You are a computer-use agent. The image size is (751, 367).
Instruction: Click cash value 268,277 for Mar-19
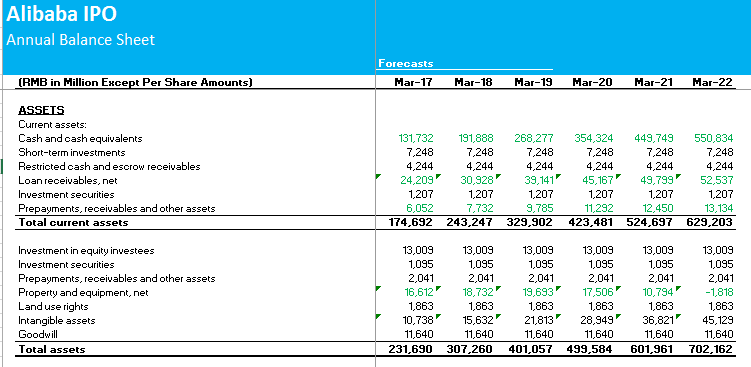534,138
